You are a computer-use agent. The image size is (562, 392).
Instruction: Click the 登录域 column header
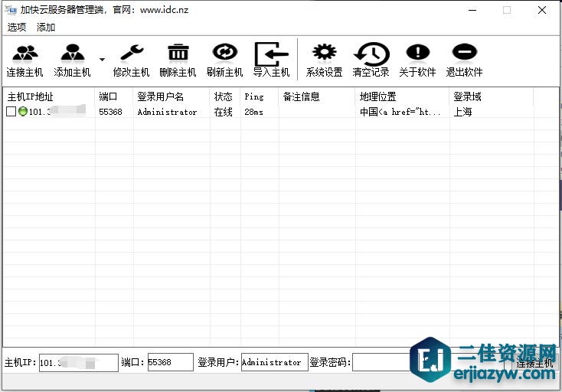(492, 96)
